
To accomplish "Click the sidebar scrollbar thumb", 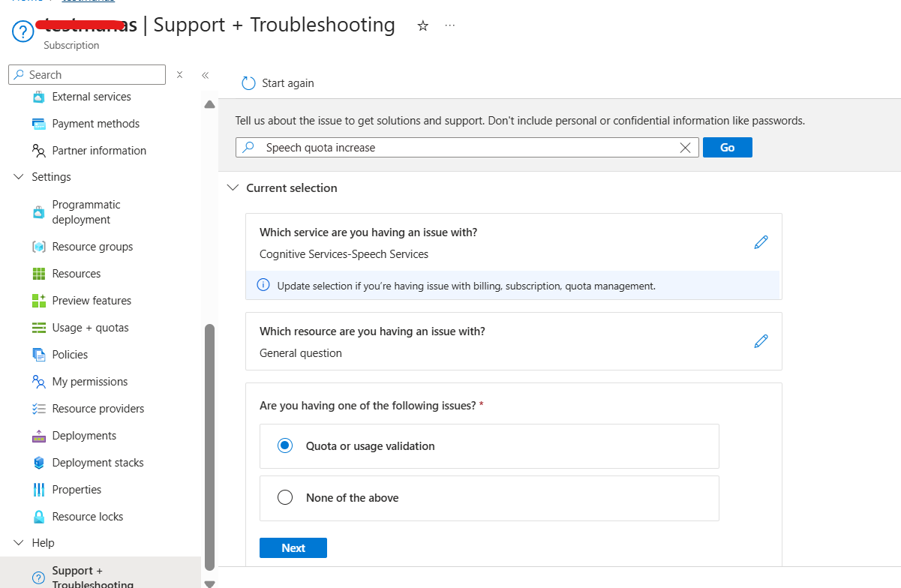I will click(x=210, y=447).
